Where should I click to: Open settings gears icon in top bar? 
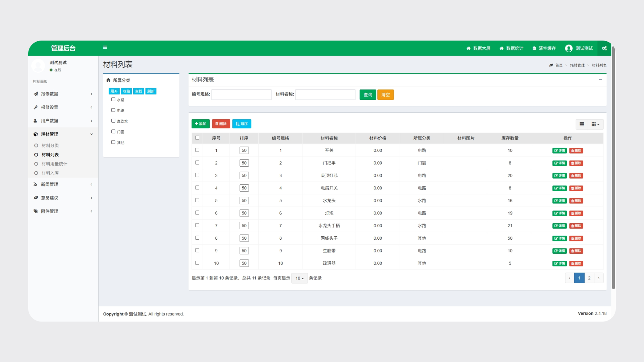pyautogui.click(x=604, y=48)
